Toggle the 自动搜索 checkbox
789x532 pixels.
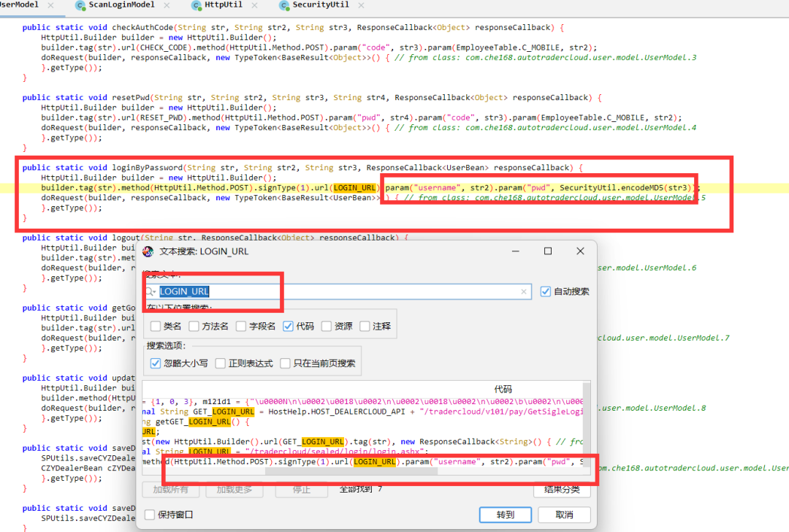pyautogui.click(x=546, y=292)
